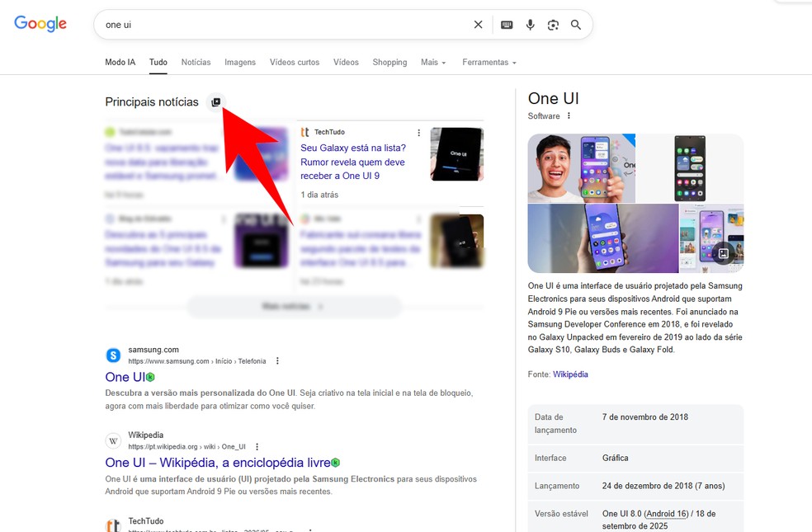The image size is (812, 532).
Task: Switch to the Modo IA tab
Action: (120, 62)
